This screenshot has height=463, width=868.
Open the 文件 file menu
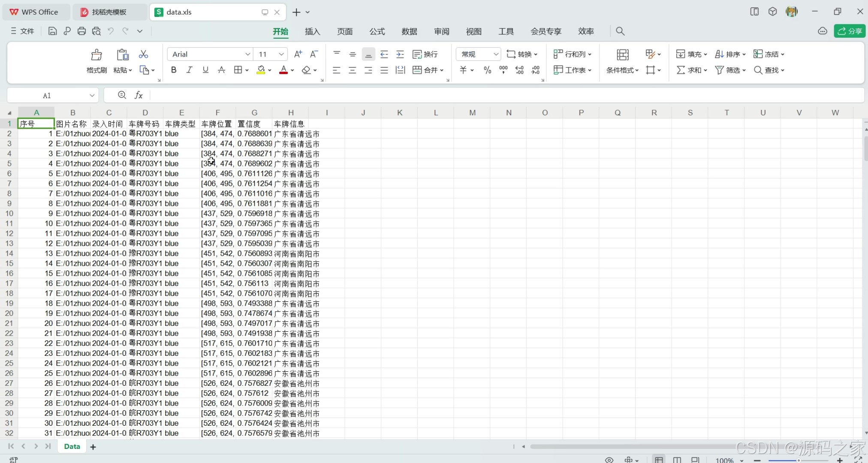(x=22, y=31)
